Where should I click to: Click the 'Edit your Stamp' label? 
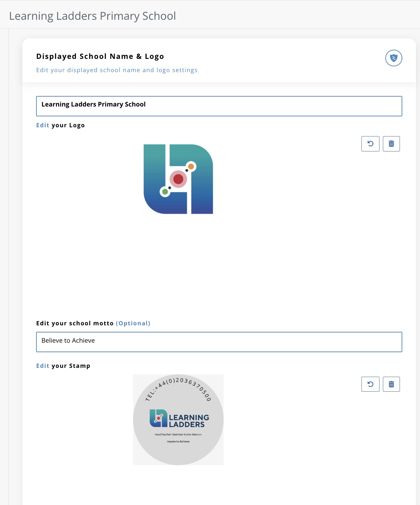click(x=63, y=366)
